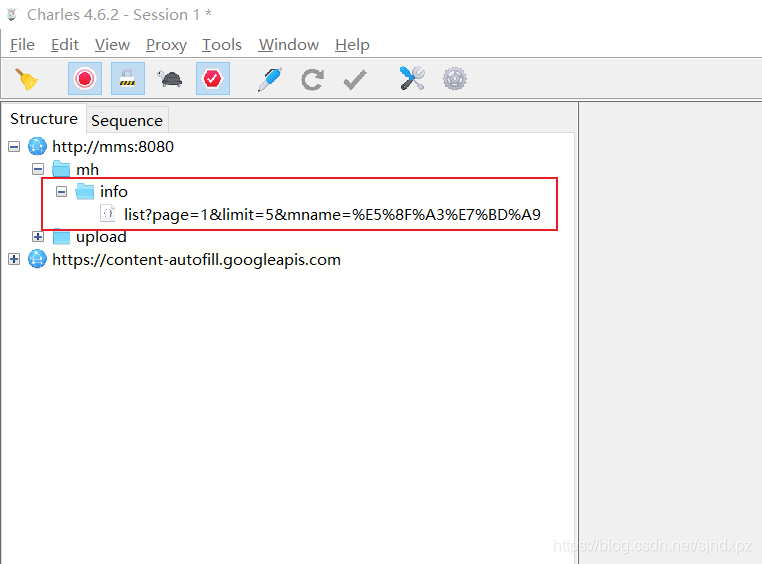The height and width of the screenshot is (564, 762).
Task: Collapse the http://mms:8080 host node
Action: click(x=14, y=146)
